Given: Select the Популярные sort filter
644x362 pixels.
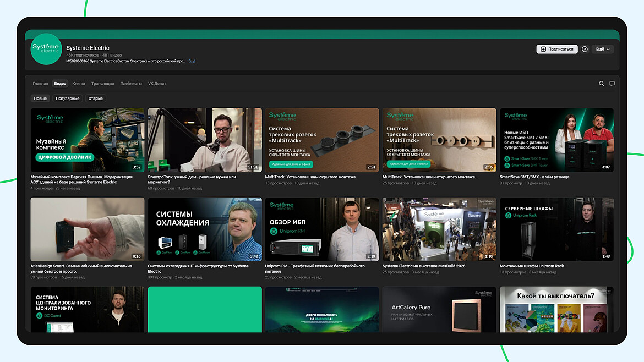Looking at the screenshot, I should pos(67,98).
